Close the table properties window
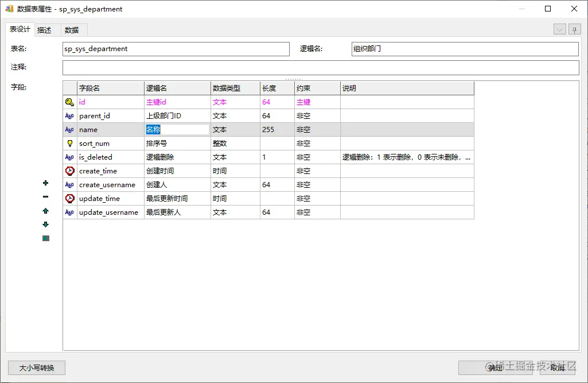Screen dimensions: 588x383 [x=574, y=9]
